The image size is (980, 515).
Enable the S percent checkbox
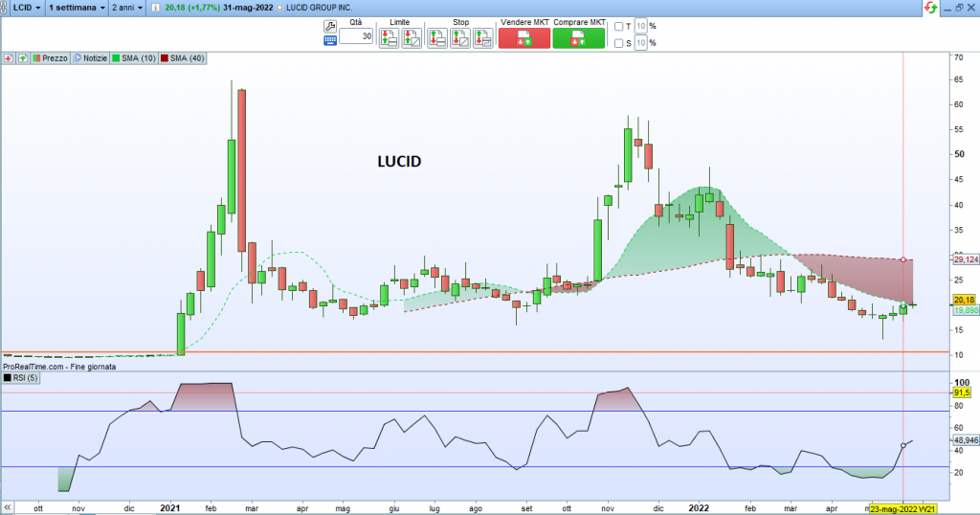(x=618, y=43)
